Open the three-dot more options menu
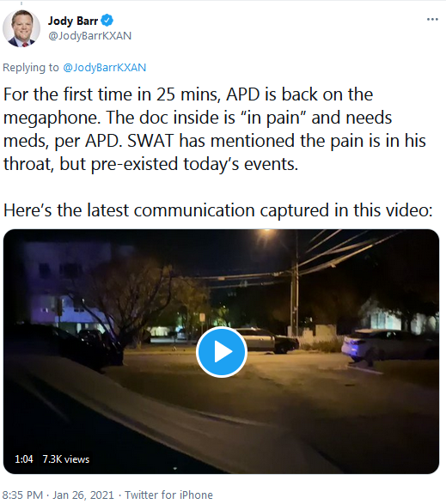The image size is (446, 504). coord(432,20)
